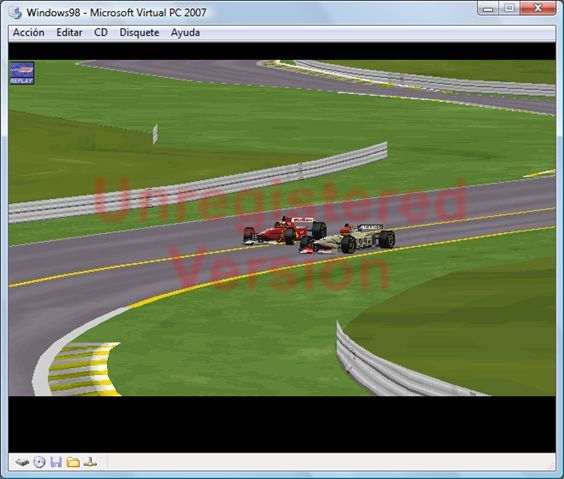Maximize the Virtual PC window
564x479 pixels.
509,8
